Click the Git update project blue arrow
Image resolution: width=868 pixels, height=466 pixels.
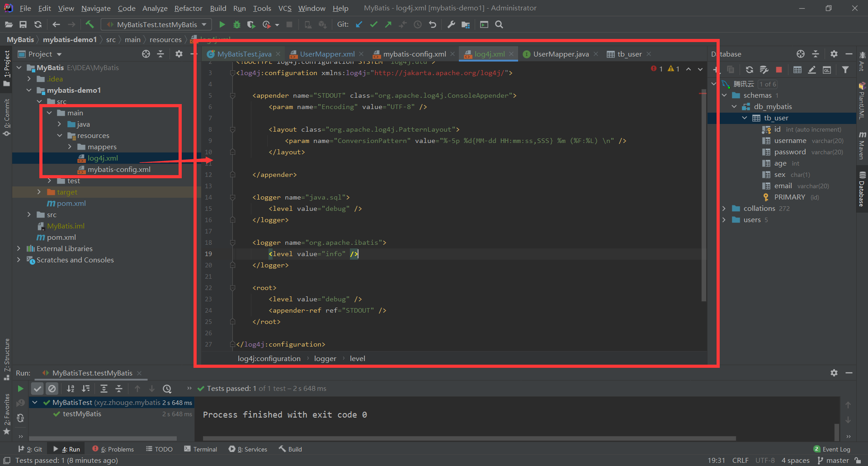(x=359, y=24)
